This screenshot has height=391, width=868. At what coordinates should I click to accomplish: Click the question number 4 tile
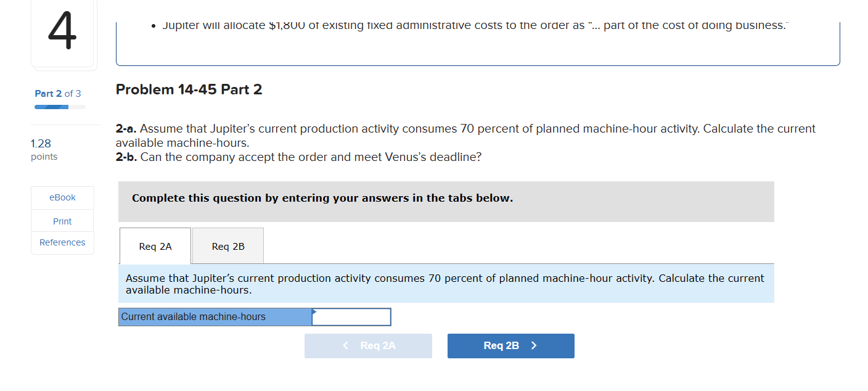63,31
